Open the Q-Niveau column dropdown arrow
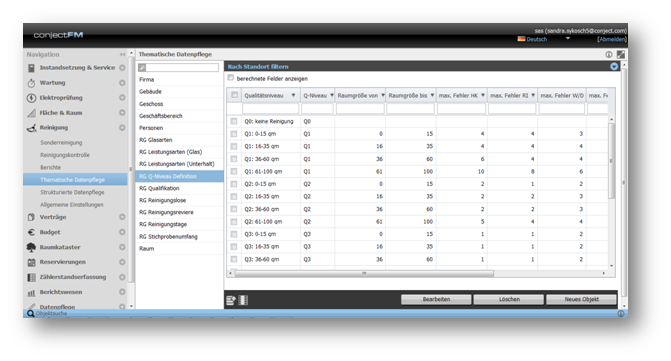The width and height of the screenshot is (671, 361). tap(332, 95)
